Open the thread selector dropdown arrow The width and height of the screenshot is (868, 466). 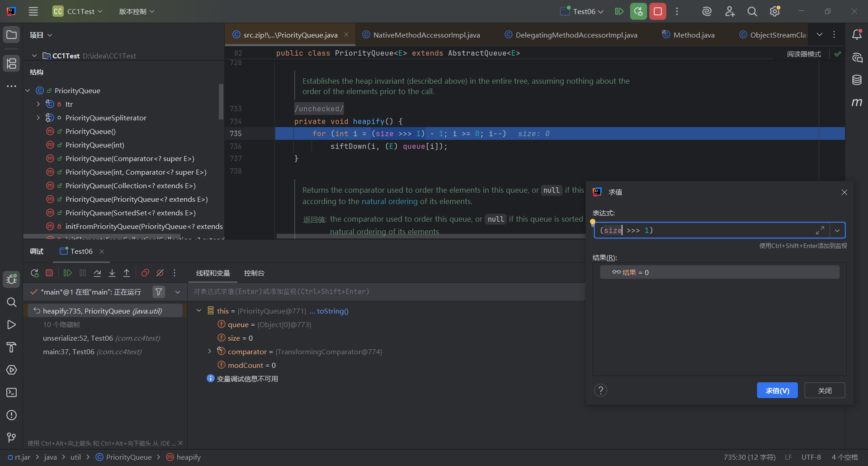pos(178,292)
